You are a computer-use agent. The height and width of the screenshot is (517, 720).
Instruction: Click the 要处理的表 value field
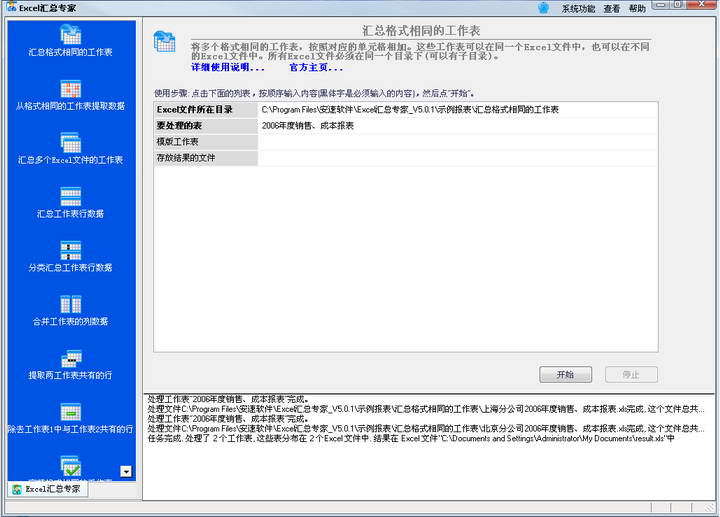tap(458, 126)
